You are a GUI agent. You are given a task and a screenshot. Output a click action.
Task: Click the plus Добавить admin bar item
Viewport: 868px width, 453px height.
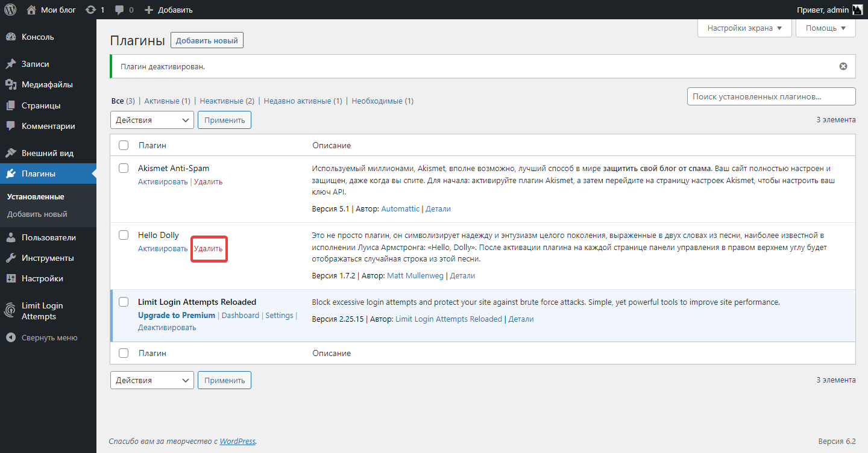pos(169,10)
